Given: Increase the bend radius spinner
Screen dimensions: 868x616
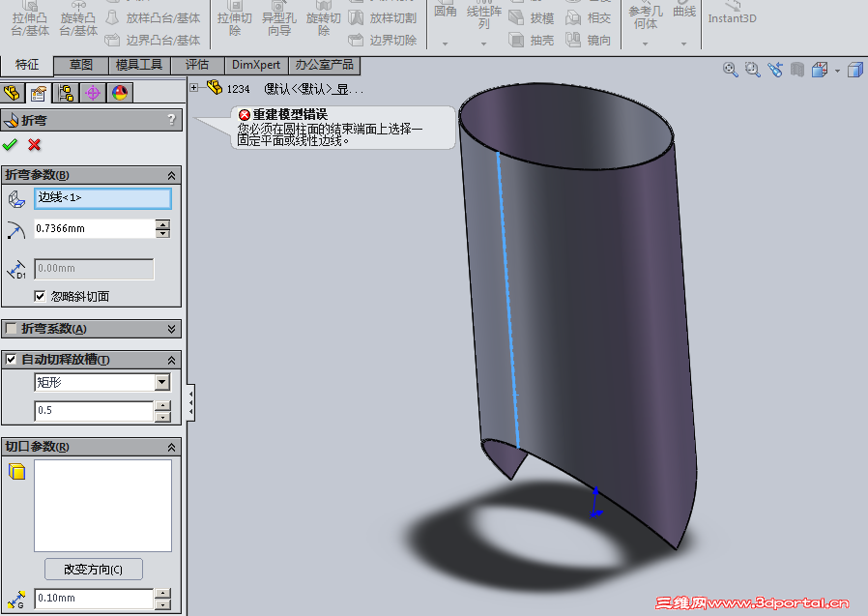Looking at the screenshot, I should tap(162, 223).
